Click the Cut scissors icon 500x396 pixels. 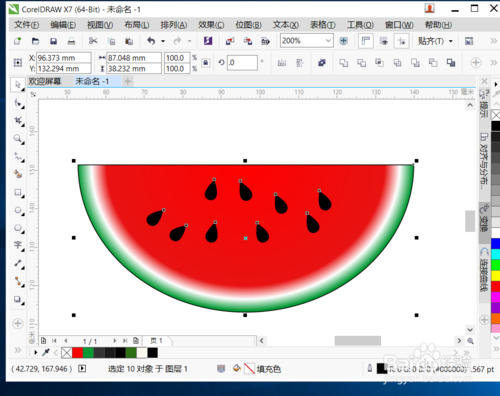93,41
